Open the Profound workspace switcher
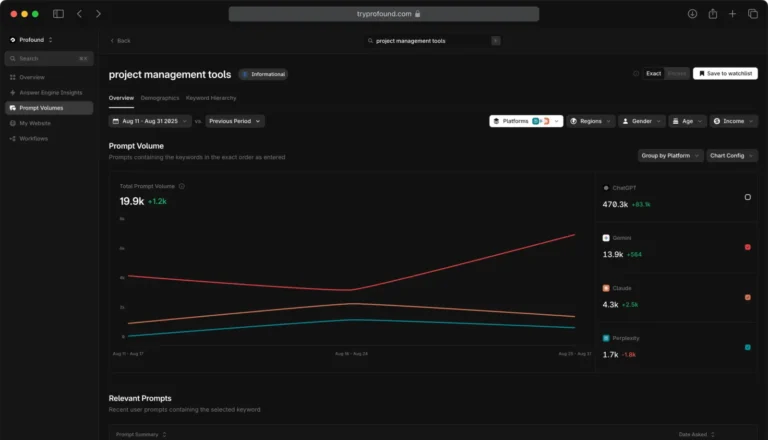 (32, 40)
